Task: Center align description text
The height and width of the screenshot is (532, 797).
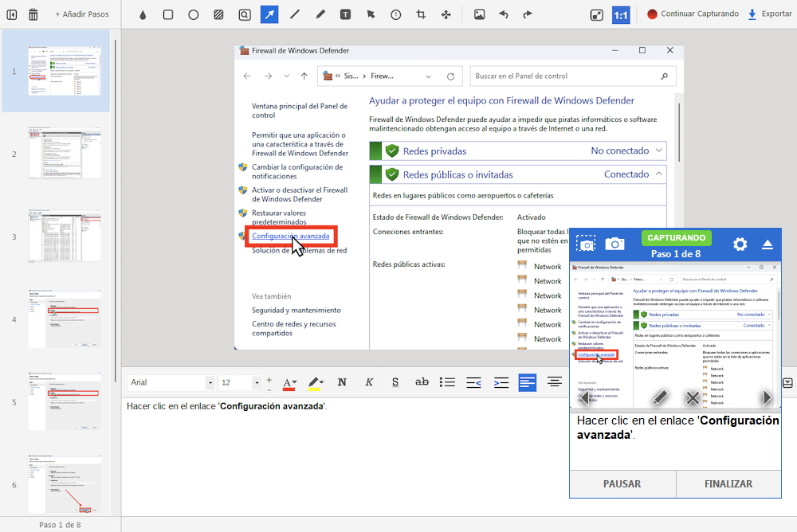Action: (555, 382)
